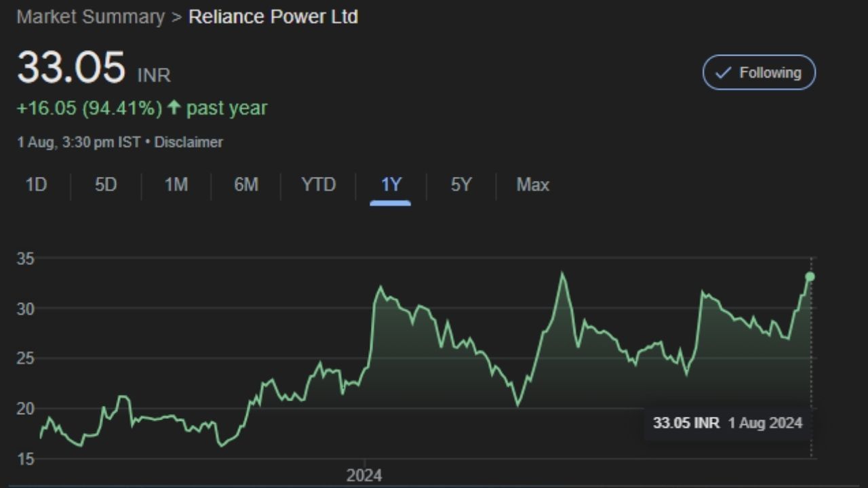Open the Disclaimer link
The width and height of the screenshot is (868, 488).
tap(189, 142)
